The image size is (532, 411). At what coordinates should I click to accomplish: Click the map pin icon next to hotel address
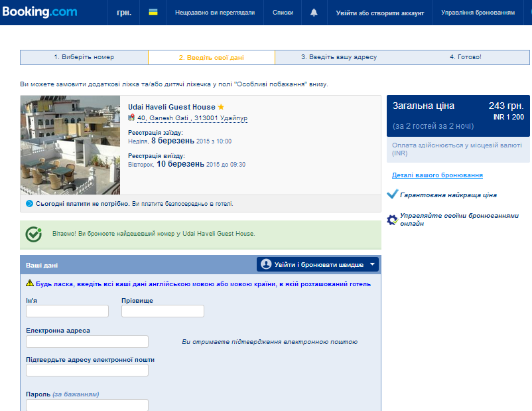131,118
